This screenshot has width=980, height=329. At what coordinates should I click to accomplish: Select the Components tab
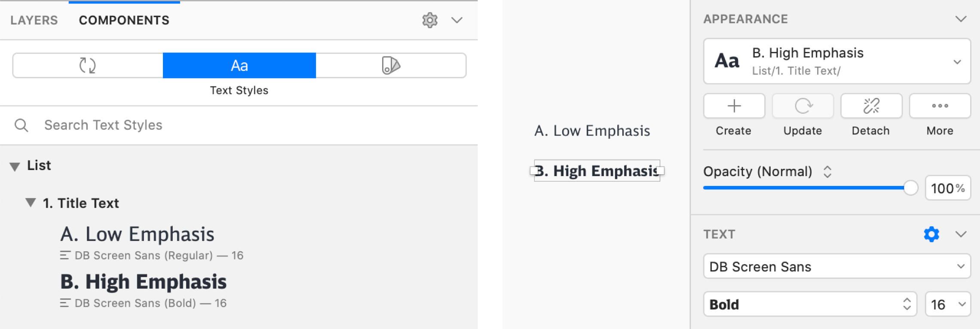click(x=124, y=20)
